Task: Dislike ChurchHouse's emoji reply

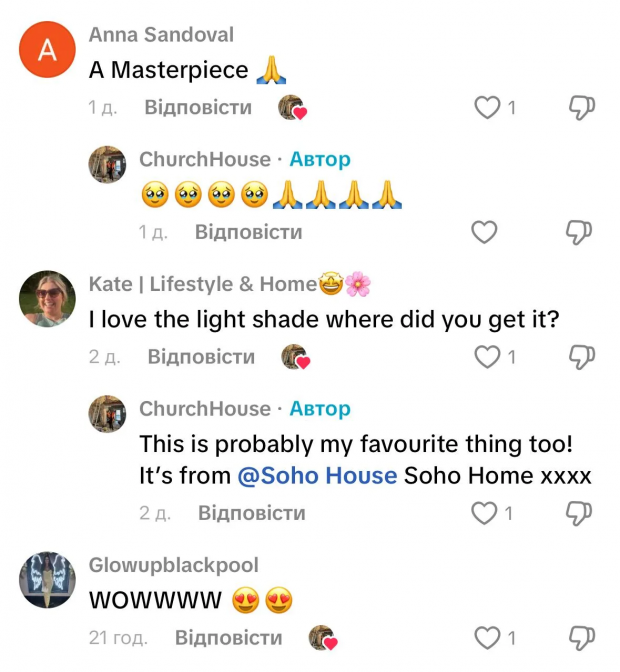Action: (579, 232)
